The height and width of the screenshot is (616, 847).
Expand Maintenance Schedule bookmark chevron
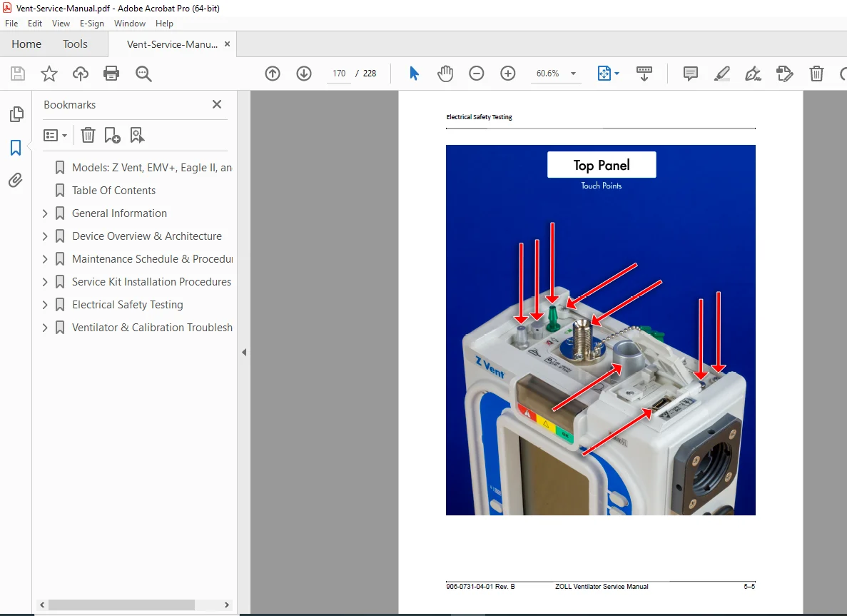tap(45, 259)
